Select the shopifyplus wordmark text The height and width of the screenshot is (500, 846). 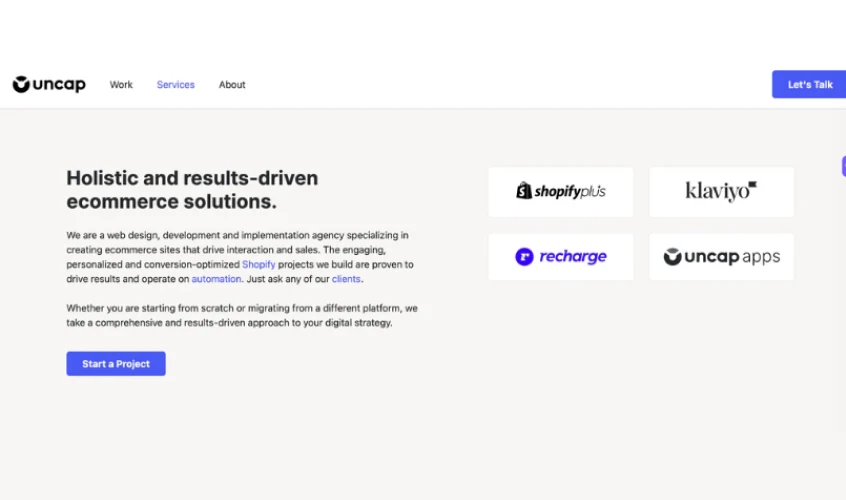(570, 192)
